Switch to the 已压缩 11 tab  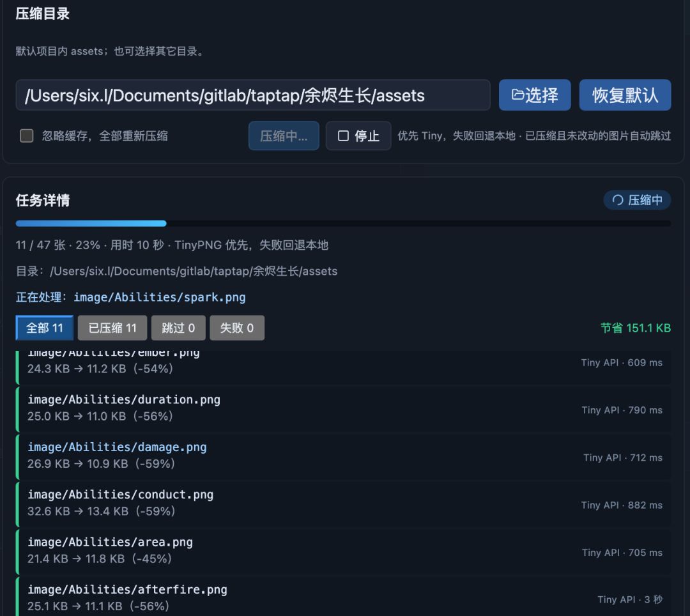tap(112, 328)
